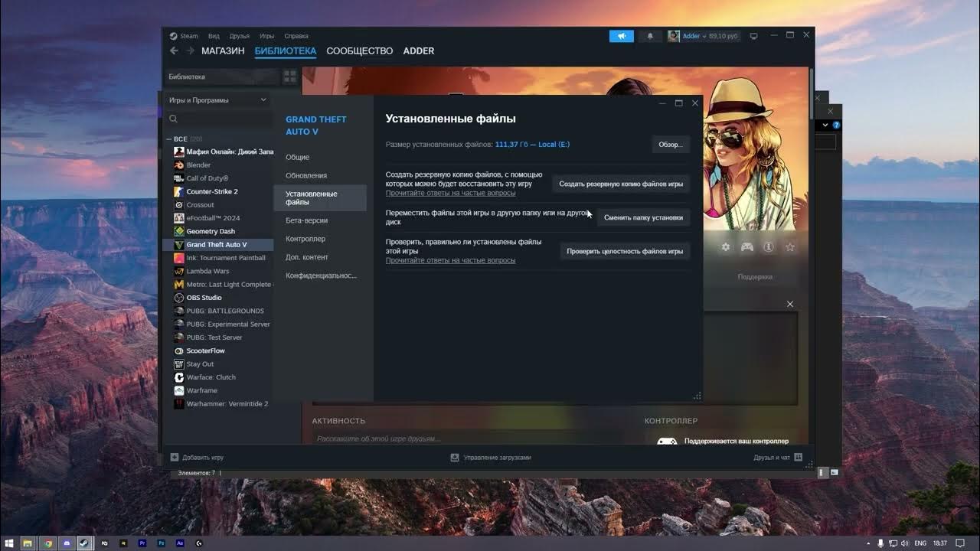The width and height of the screenshot is (980, 551).
Task: Open the ADDER profile tab
Action: click(418, 51)
